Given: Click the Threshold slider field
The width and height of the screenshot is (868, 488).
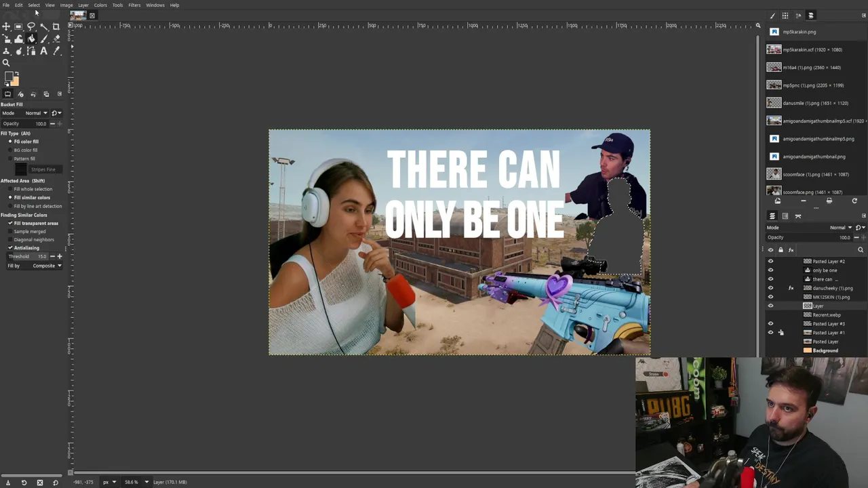Looking at the screenshot, I should click(28, 257).
